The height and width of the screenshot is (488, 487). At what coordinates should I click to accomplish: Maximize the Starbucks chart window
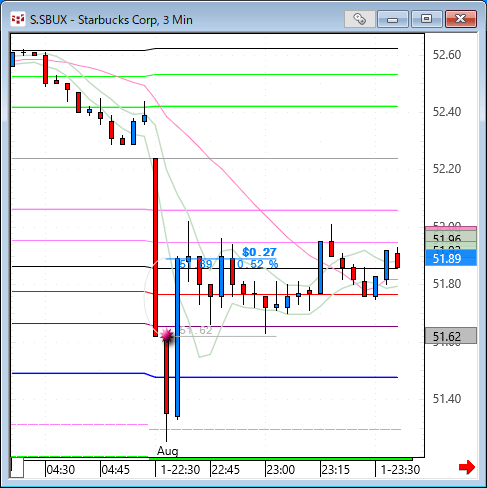426,19
